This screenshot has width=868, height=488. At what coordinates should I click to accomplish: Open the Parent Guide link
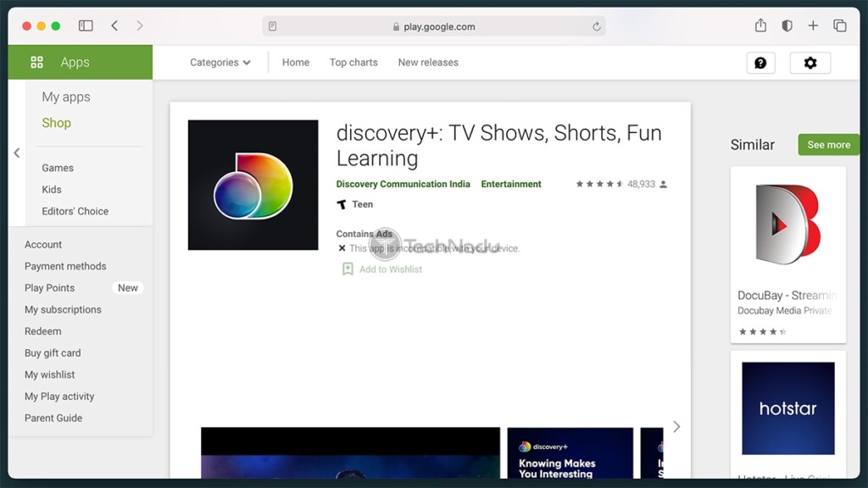pos(53,418)
